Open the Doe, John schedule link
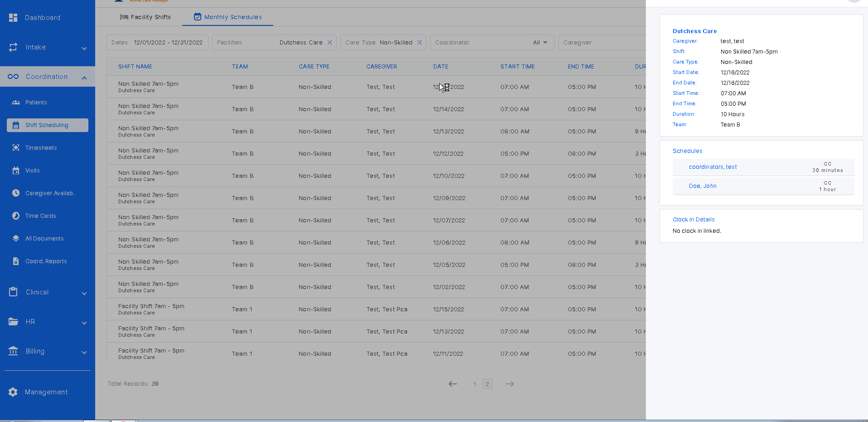 pos(703,186)
